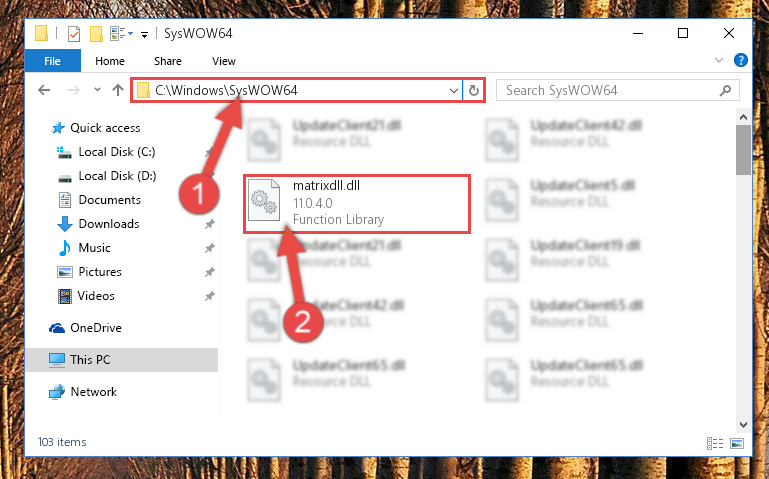Unpin Downloads via its pin icon

click(209, 224)
